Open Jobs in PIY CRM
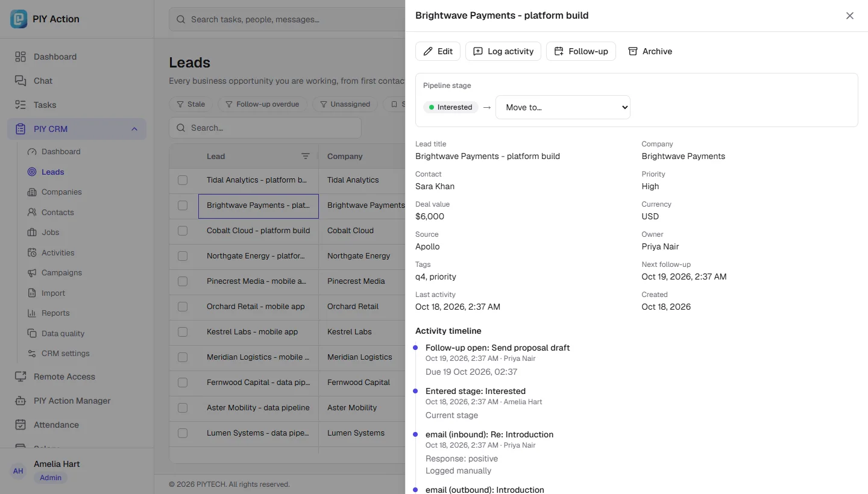Image resolution: width=868 pixels, height=494 pixels. (84, 233)
